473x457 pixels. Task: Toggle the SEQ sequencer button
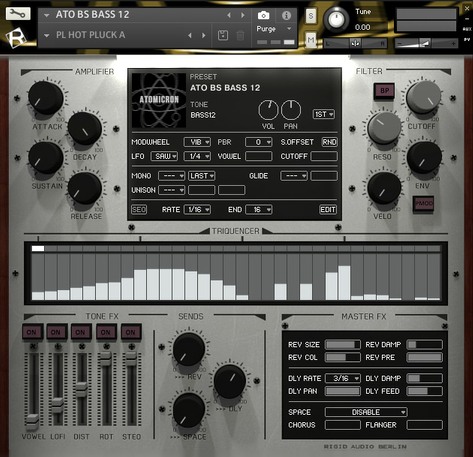pos(139,210)
